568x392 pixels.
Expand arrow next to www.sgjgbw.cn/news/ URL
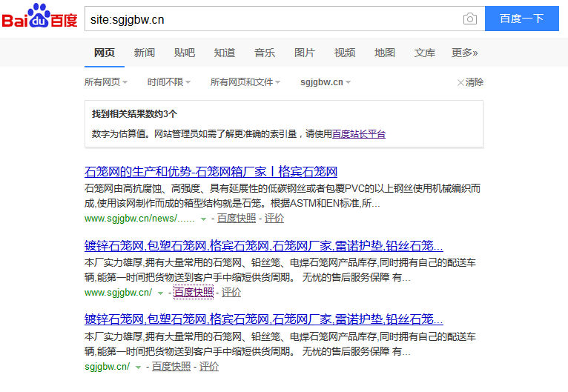click(203, 219)
